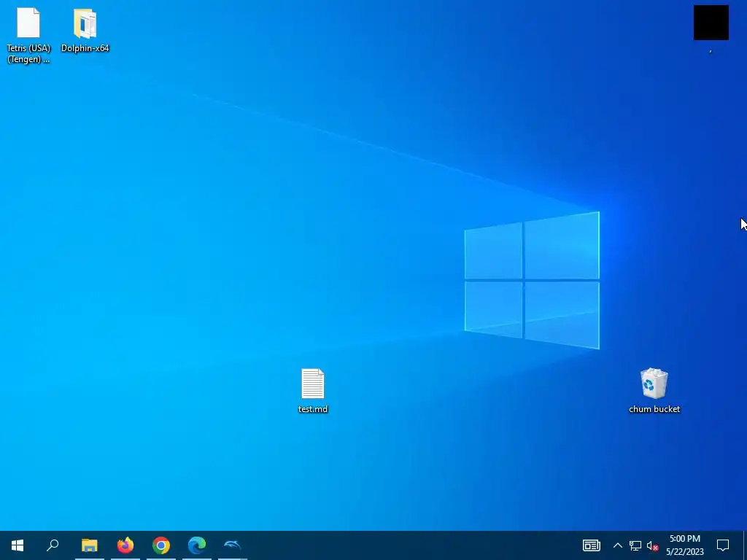Select the Tetris (USA) (Tengen) file icon
Screen dimensions: 747x560
pos(28,23)
